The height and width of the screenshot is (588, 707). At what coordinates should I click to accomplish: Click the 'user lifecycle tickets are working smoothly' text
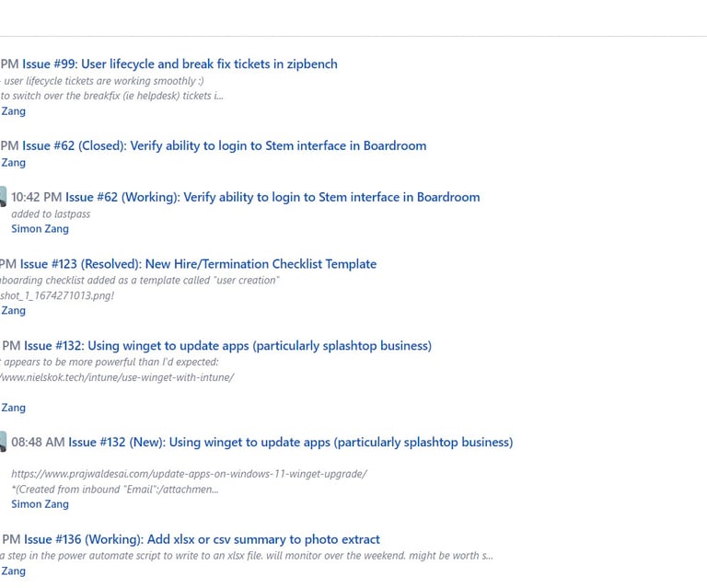(102, 81)
